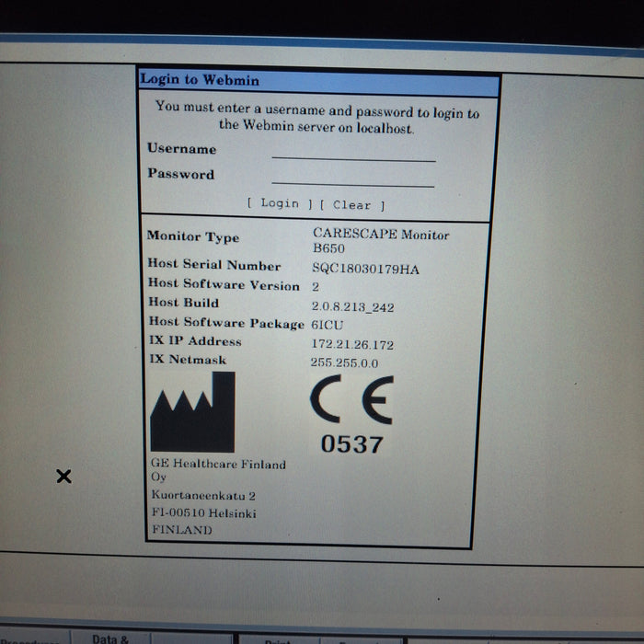Select the Print tab at bottom
The height and width of the screenshot is (644, 644).
pyautogui.click(x=276, y=640)
